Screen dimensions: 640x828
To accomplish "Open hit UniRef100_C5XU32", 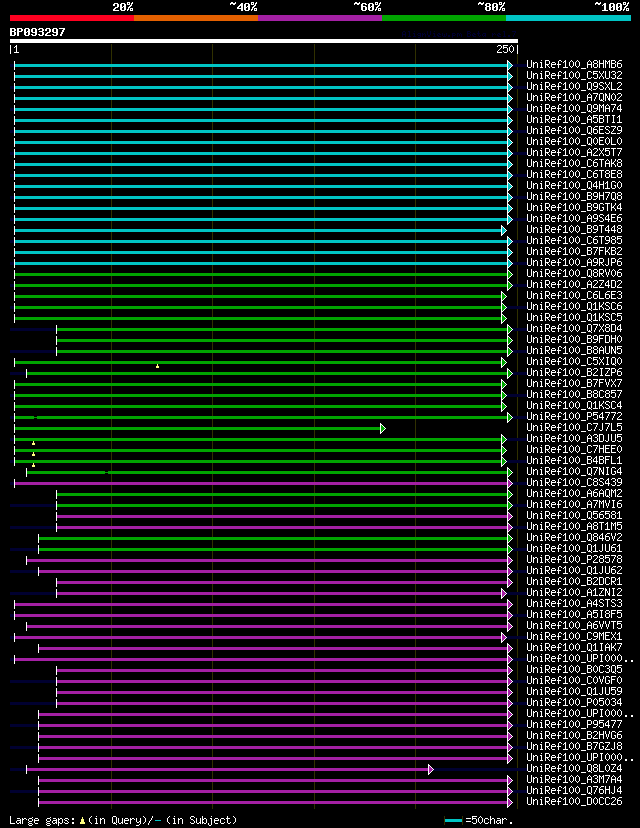I will pos(574,76).
